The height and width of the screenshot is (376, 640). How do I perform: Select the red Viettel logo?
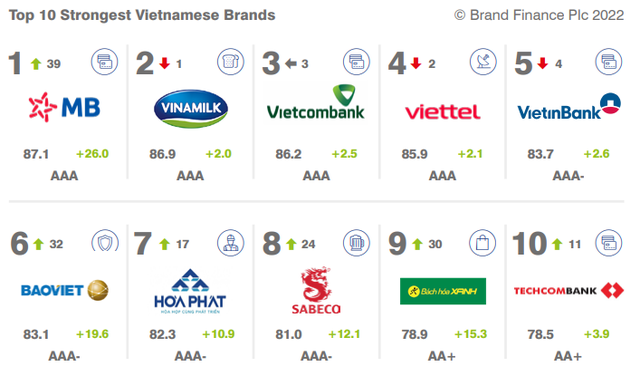[442, 112]
